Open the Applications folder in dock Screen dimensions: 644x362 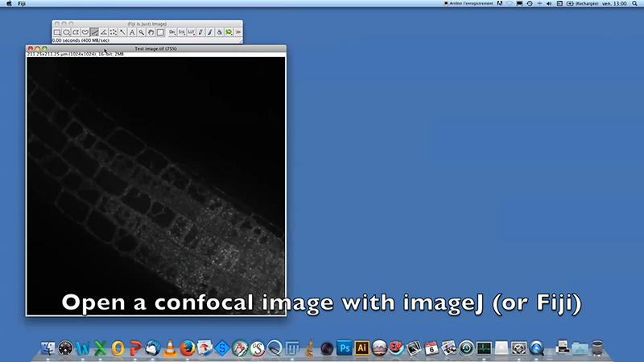pyautogui.click(x=580, y=348)
